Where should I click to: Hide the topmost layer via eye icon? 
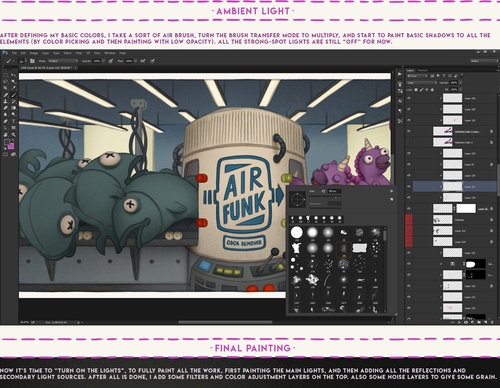[409, 98]
